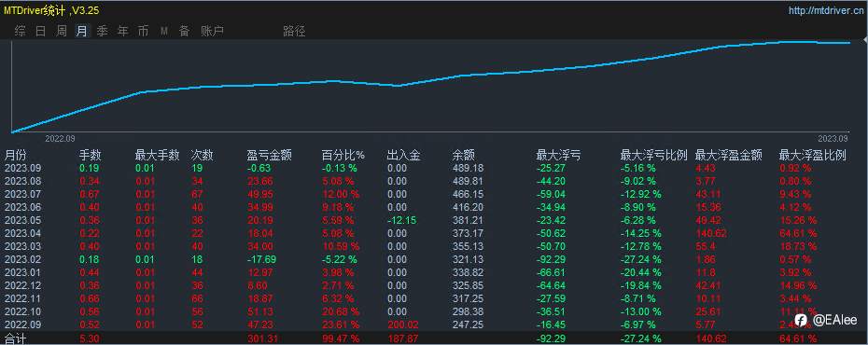This screenshot has width=868, height=345.
Task: Open the 币 currency tab
Action: [144, 31]
